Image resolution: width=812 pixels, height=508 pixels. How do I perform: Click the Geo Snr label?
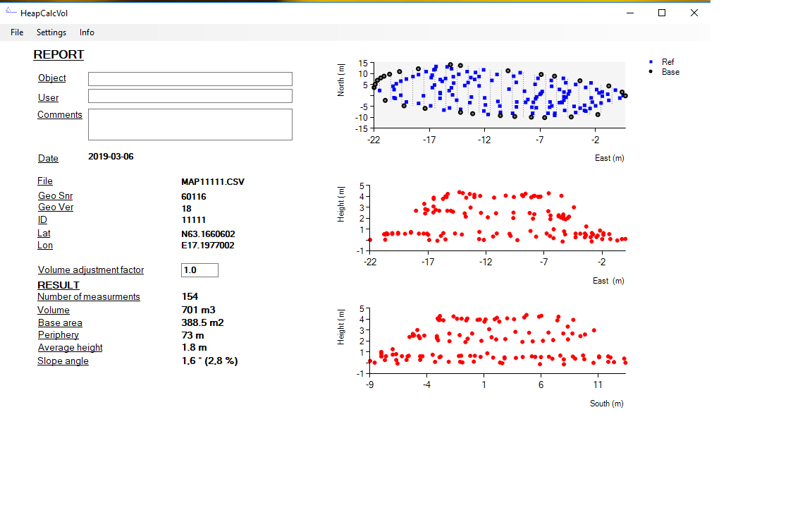click(55, 195)
